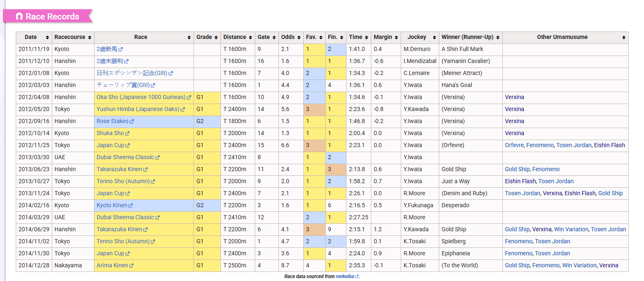
Task: Sort by Distance column sort arrows
Action: pyautogui.click(x=250, y=37)
